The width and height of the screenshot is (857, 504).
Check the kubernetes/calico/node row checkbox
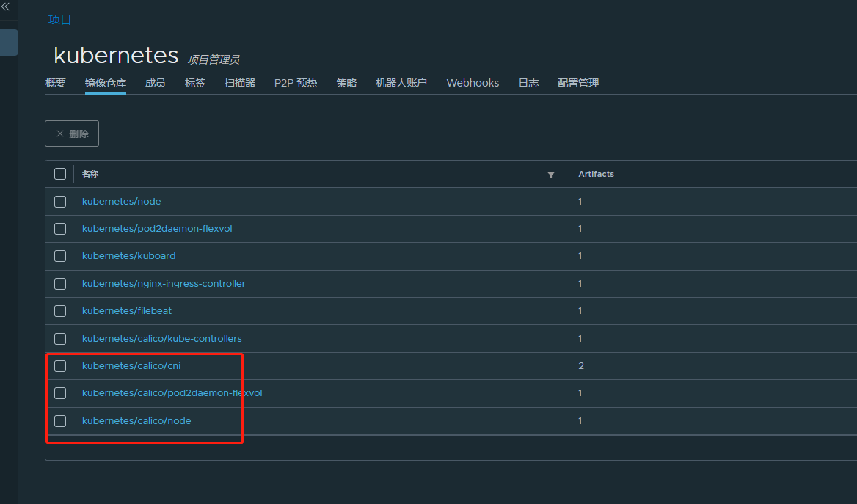point(60,421)
